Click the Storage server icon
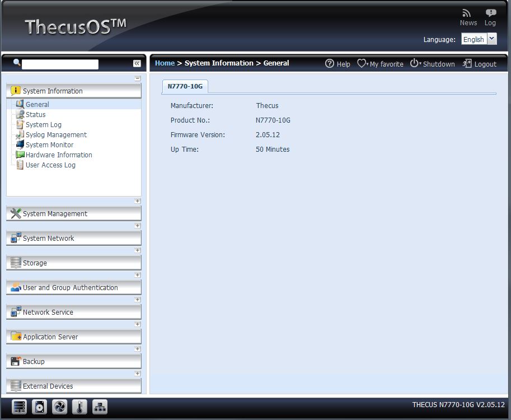Screen dimensions: 511x420 pyautogui.click(x=16, y=263)
